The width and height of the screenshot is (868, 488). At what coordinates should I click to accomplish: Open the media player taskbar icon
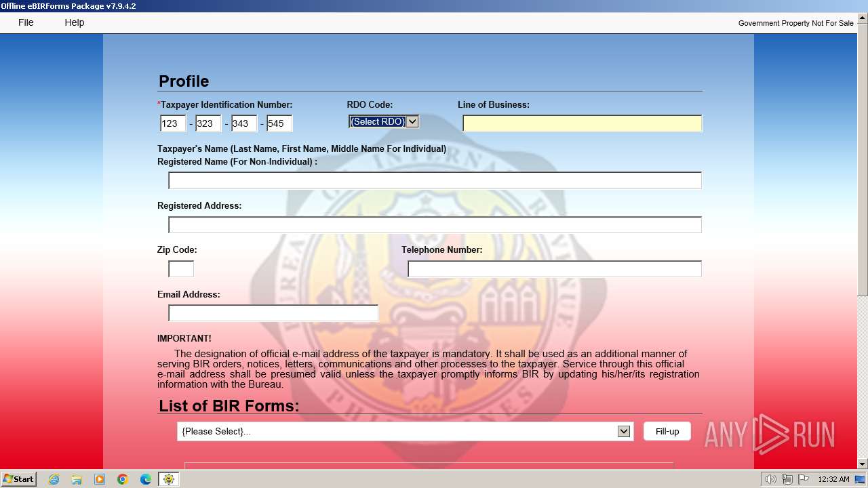click(x=100, y=479)
